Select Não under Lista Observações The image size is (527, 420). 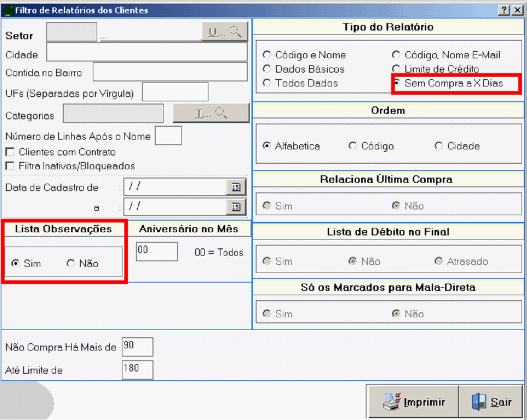coord(71,264)
